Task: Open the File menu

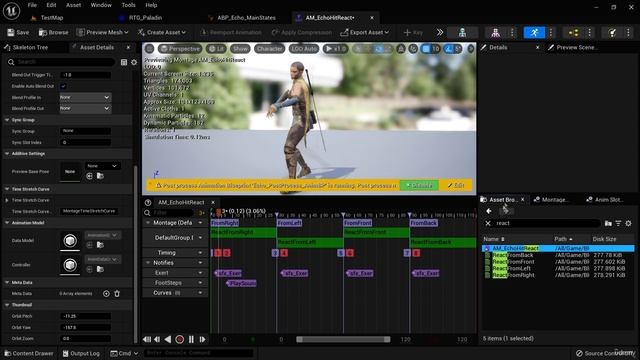Action: click(x=32, y=5)
